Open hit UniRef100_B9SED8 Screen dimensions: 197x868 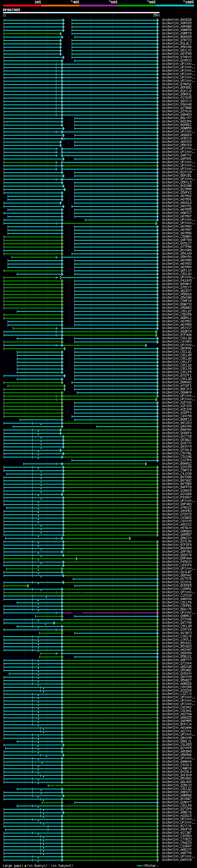(x=177, y=20)
